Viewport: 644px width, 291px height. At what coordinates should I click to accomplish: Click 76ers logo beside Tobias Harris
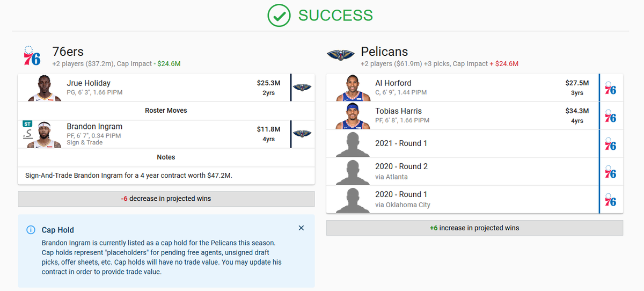(610, 115)
